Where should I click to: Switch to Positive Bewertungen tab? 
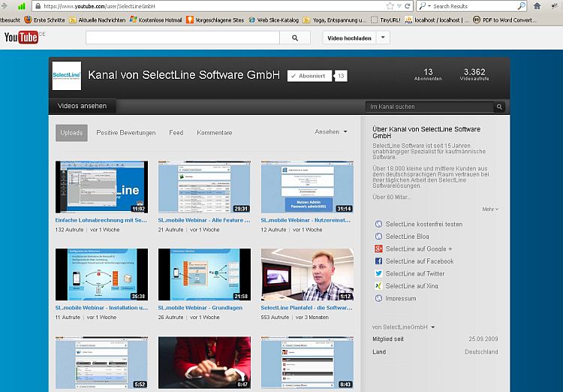point(126,133)
